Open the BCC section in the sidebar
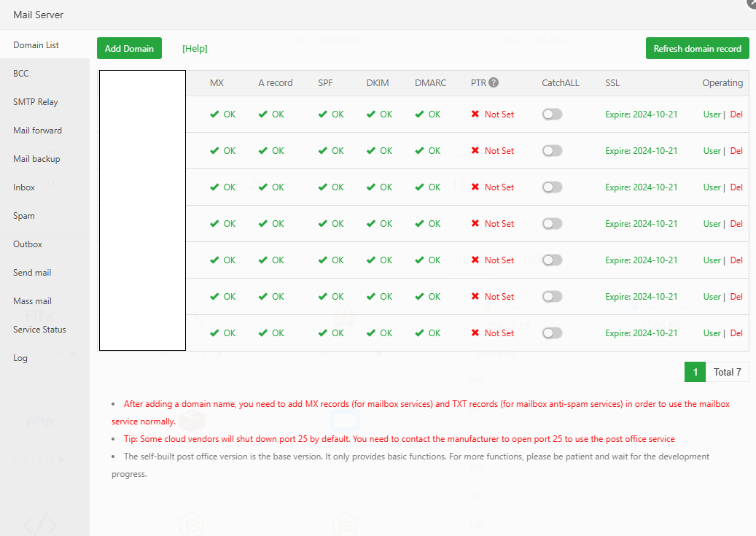Viewport: 756px width, 536px height. click(20, 73)
